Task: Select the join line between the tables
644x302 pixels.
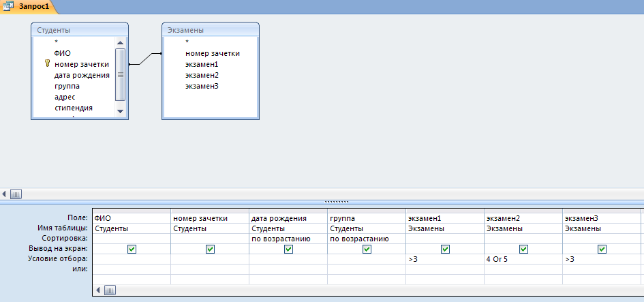Action: 145,59
